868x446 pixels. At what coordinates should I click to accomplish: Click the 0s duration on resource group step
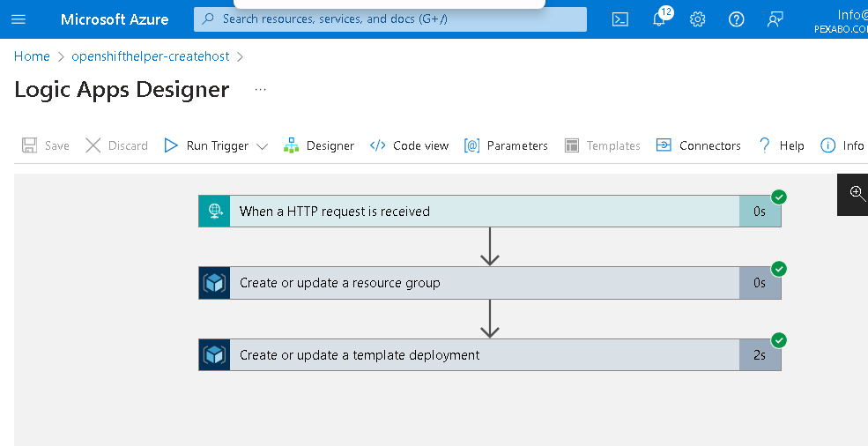coord(760,283)
